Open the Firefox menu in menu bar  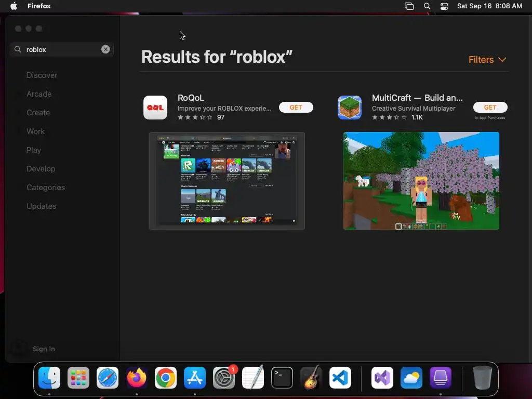coord(39,6)
